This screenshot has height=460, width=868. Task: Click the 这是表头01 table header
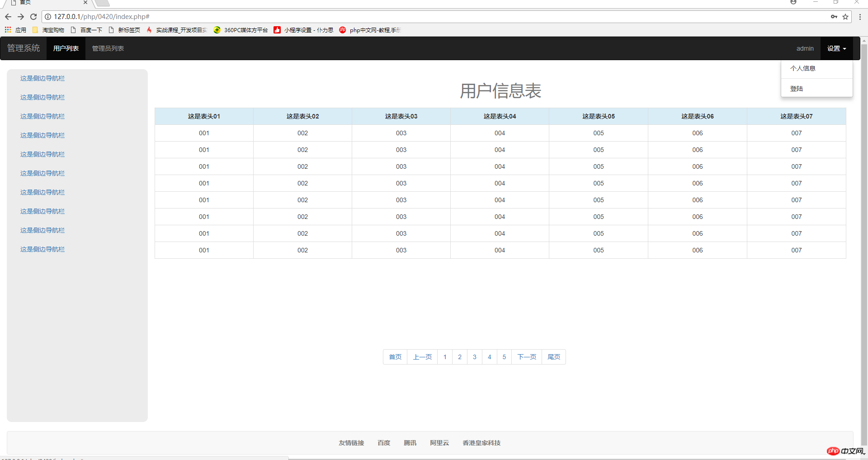tap(204, 116)
